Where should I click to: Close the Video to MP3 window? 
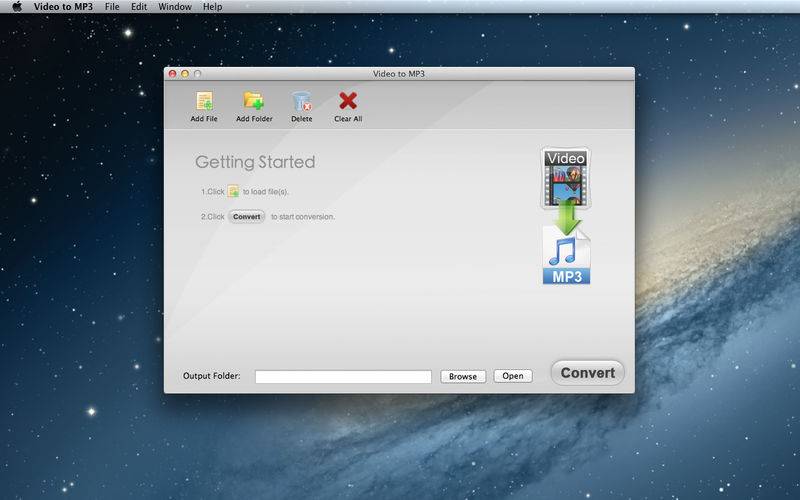(172, 74)
